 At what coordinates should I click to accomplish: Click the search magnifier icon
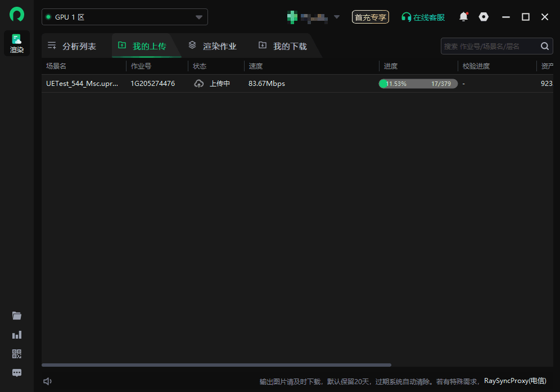pyautogui.click(x=544, y=47)
